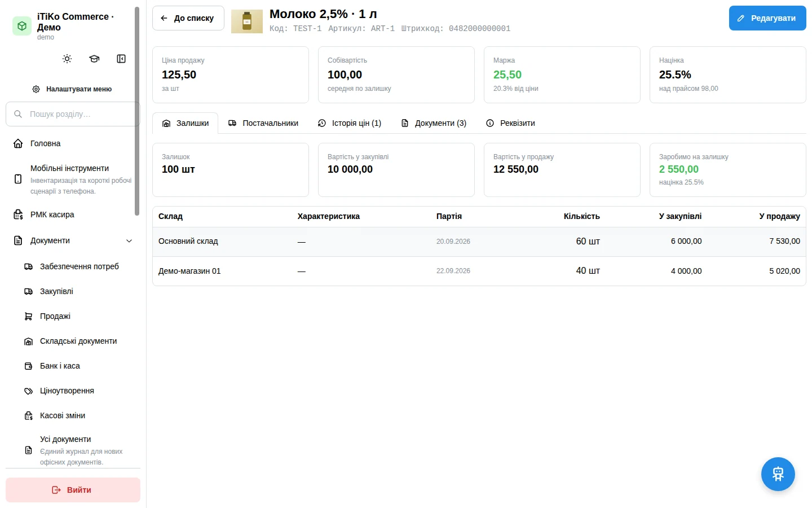Open the graduation cap tutorial icon
This screenshot has width=812, height=508.
click(94, 59)
